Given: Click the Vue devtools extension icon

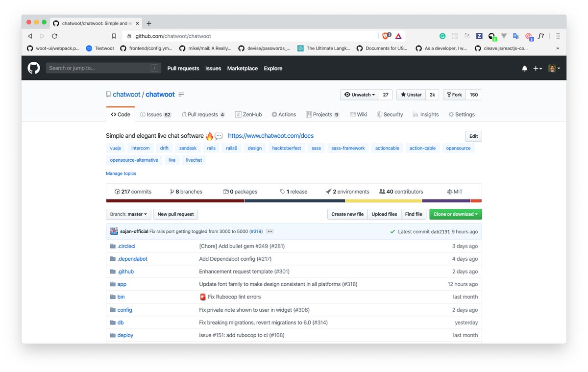Looking at the screenshot, I should pos(504,36).
